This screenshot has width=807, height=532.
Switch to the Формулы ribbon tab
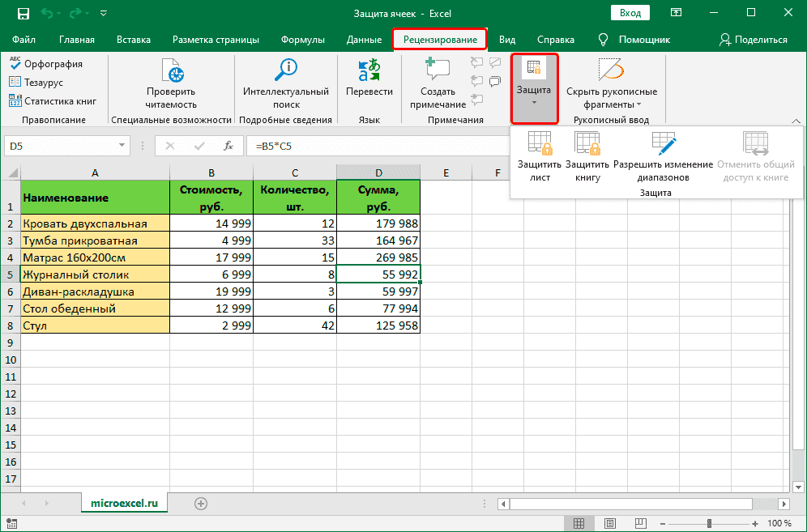point(302,40)
